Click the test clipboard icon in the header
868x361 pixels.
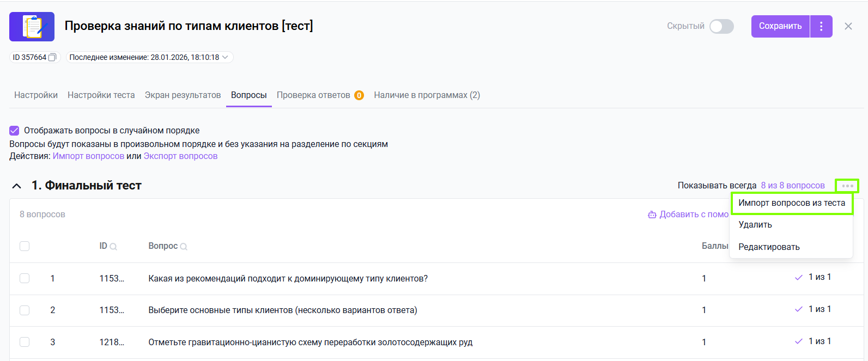click(x=32, y=27)
